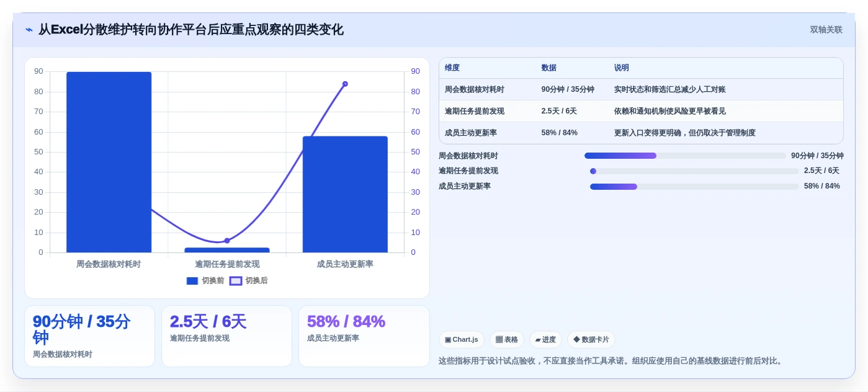Click the progress value 58% / 84%
The height and width of the screenshot is (392, 868).
[822, 187]
